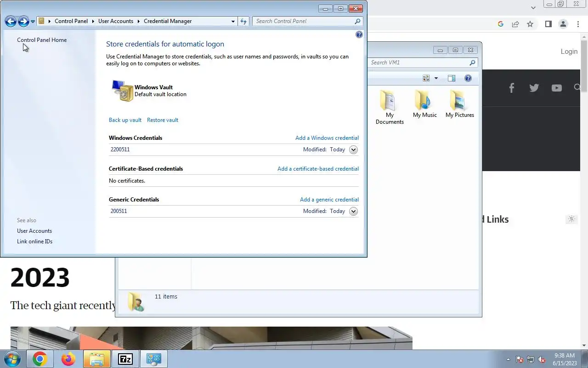Open the YouTube icon on the webpage
The width and height of the screenshot is (588, 368).
557,88
